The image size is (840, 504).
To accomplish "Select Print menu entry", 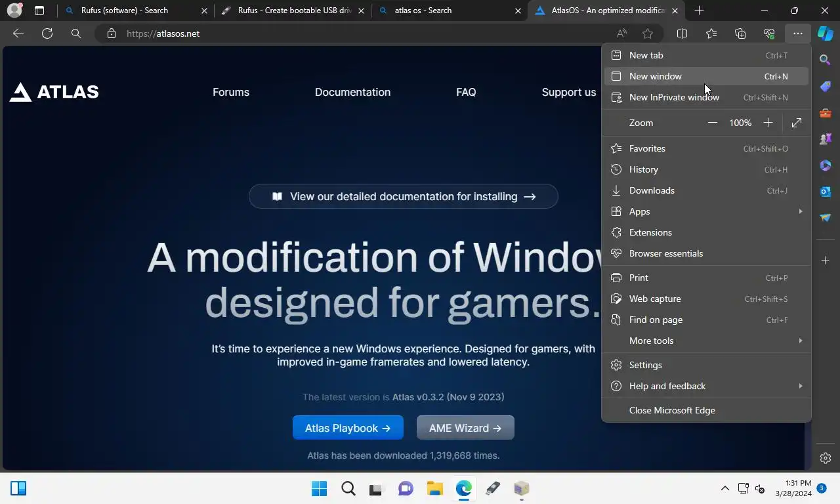I will coord(706,278).
